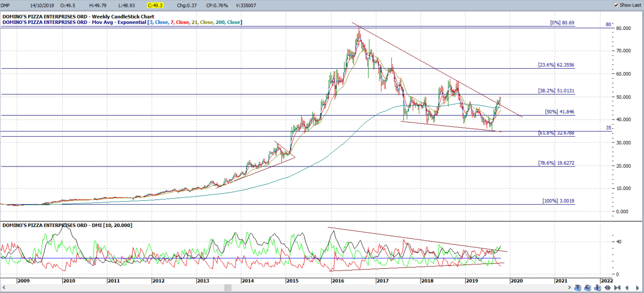Click the [23.6%] 62.3556 Fibonacci label
Screen dimensions: 644x293
coord(556,65)
